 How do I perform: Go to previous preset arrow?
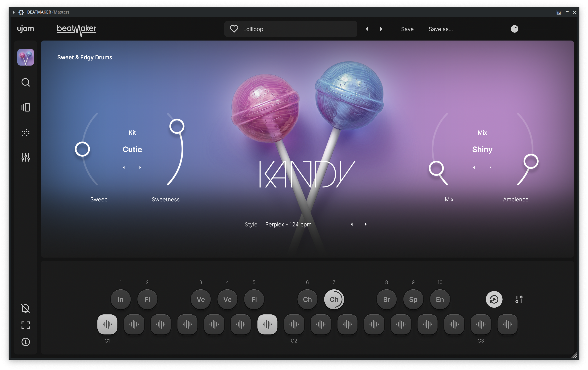point(367,29)
